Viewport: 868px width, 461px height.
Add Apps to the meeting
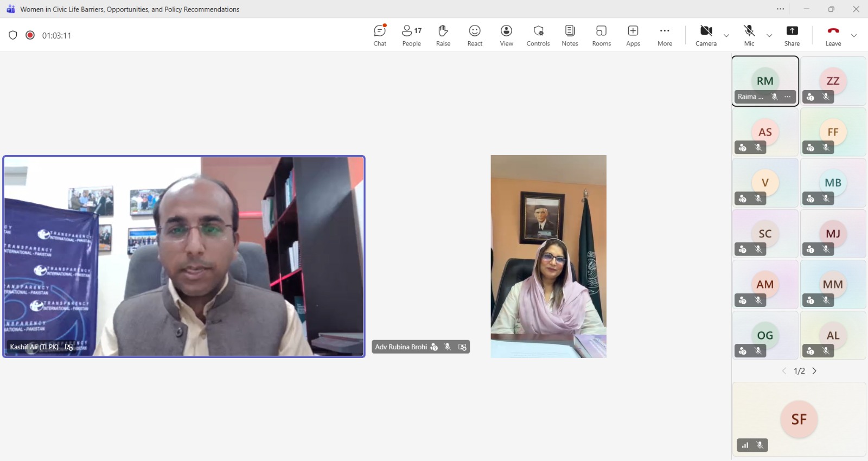coord(633,35)
